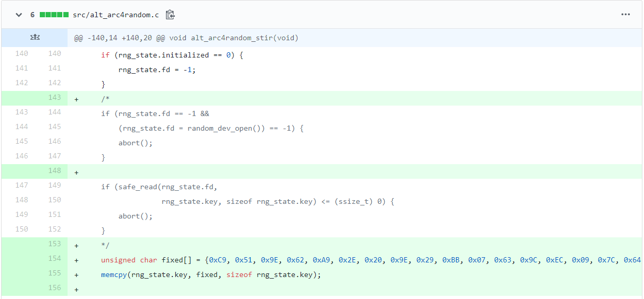
Task: Collapse the src/alt_arc4random.c file diff
Action: [x=19, y=15]
